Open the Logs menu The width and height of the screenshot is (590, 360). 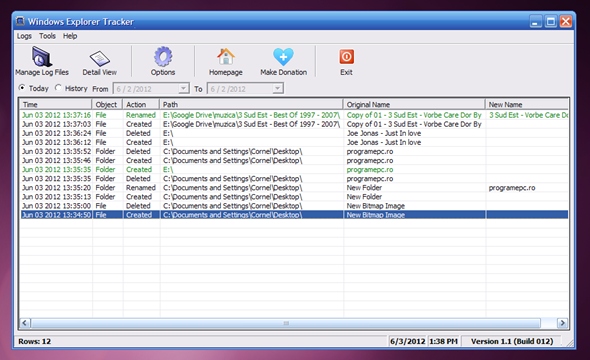(x=24, y=36)
